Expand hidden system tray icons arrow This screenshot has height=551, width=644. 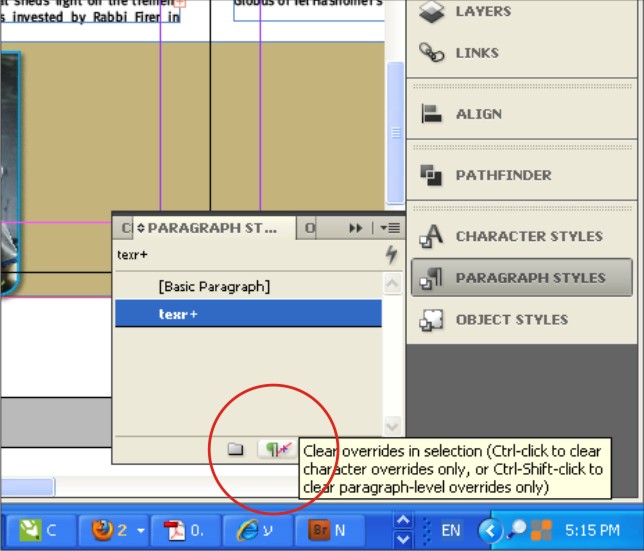coord(490,531)
